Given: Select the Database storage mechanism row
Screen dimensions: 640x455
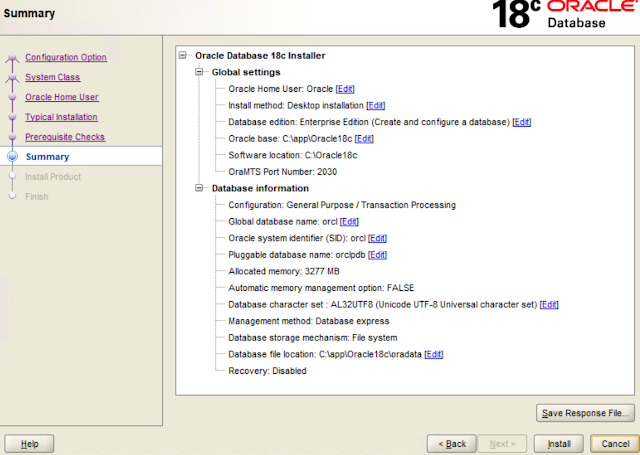Looking at the screenshot, I should tap(312, 338).
